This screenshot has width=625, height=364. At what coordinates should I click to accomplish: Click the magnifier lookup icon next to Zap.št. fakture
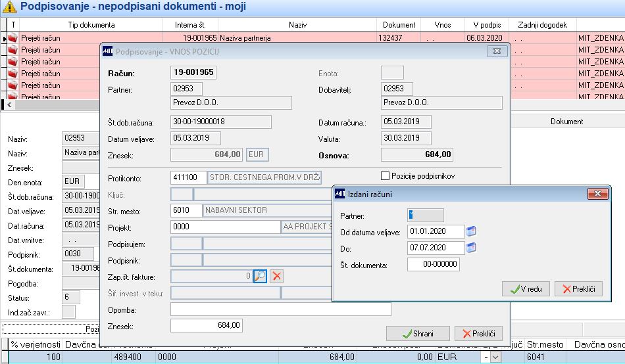(260, 276)
